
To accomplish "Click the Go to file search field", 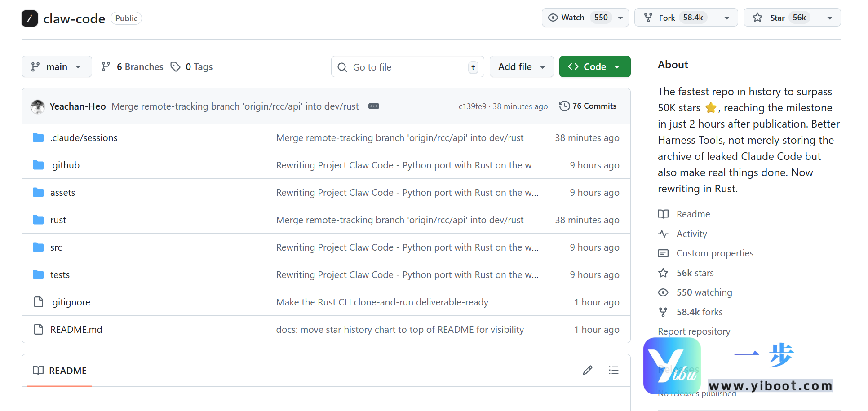I will (407, 67).
